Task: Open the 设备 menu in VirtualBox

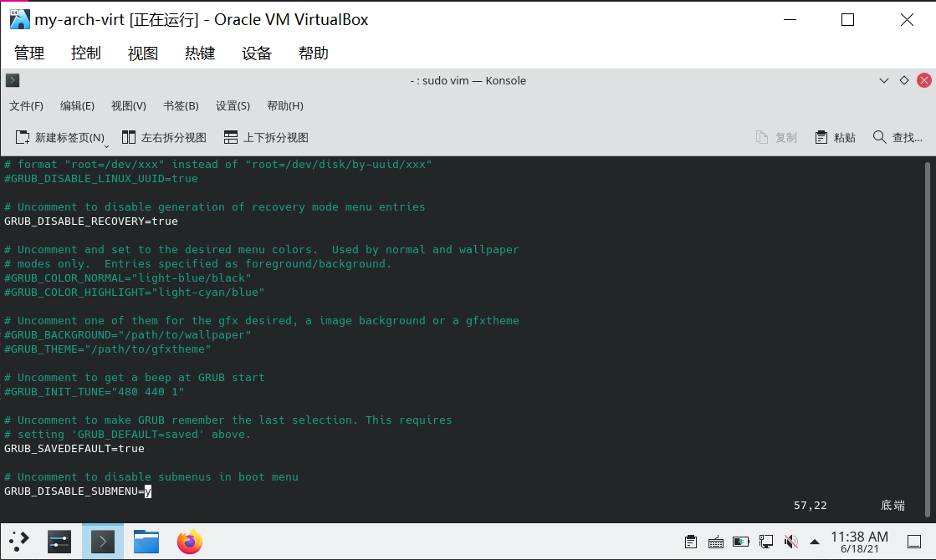Action: [256, 53]
